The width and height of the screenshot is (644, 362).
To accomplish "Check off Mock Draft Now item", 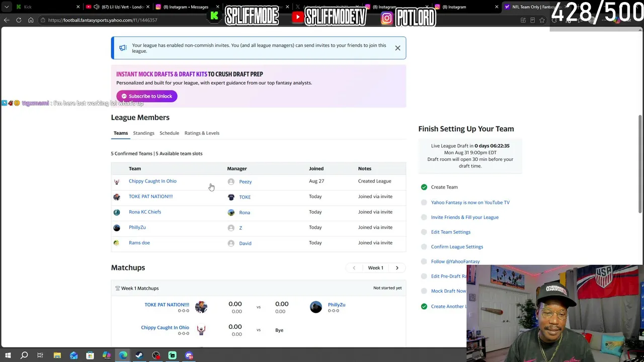I will [424, 291].
